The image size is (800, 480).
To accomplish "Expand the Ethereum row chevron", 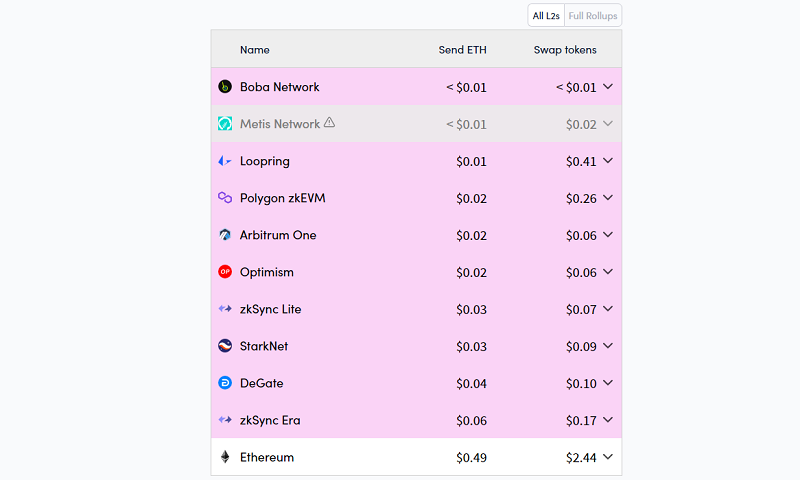I will click(608, 457).
